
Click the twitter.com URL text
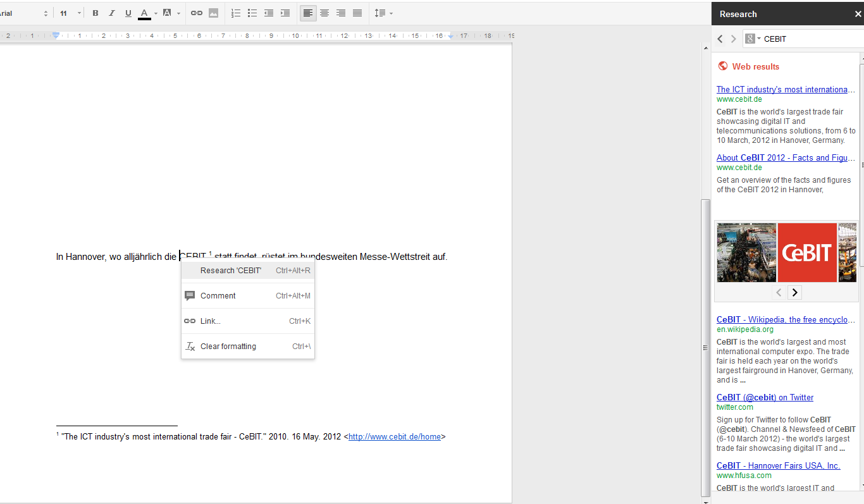pyautogui.click(x=735, y=407)
